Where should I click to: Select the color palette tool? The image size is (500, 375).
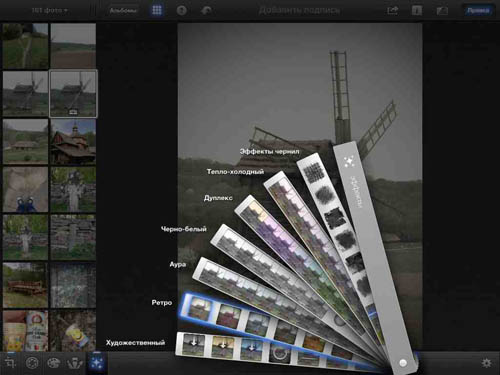click(x=53, y=363)
